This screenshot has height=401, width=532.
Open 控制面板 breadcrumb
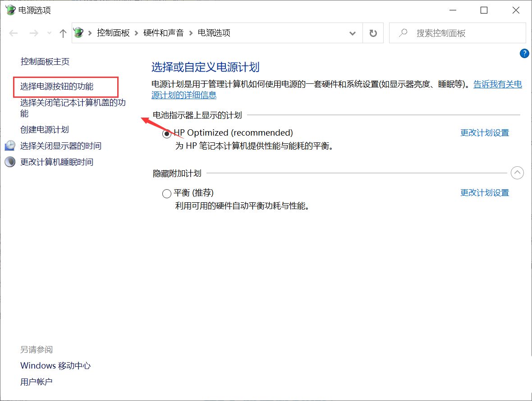pyautogui.click(x=113, y=33)
